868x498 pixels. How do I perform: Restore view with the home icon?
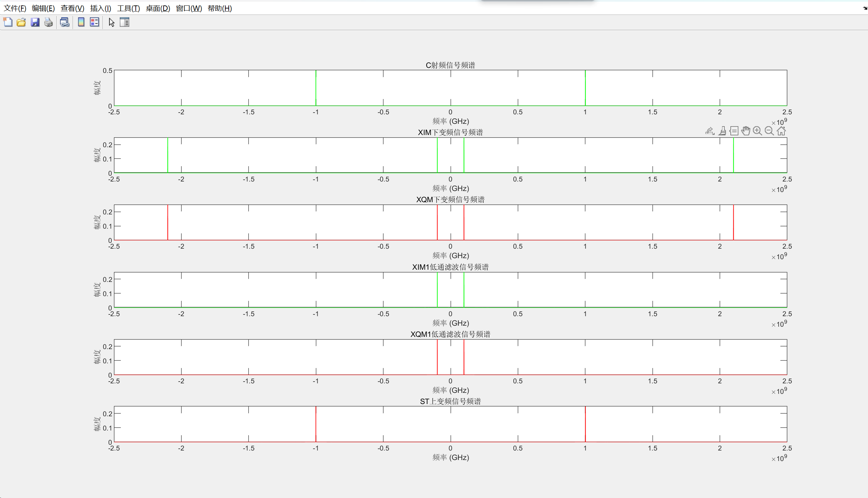point(781,131)
